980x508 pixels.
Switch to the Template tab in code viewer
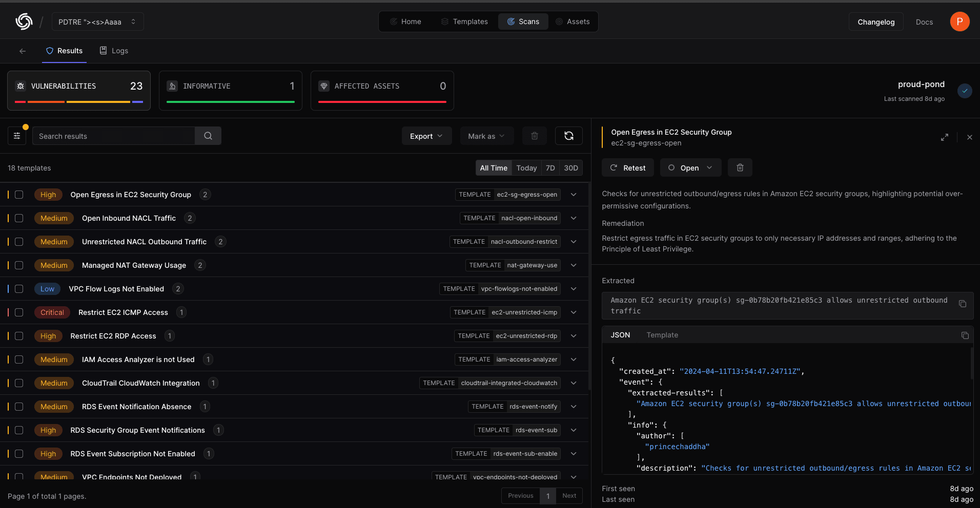[662, 335]
